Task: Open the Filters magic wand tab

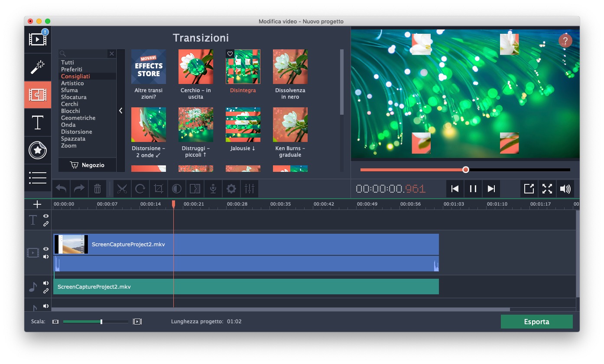Action: [x=38, y=67]
